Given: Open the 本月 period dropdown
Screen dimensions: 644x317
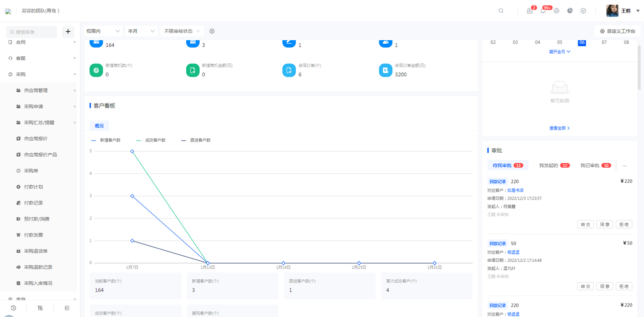Looking at the screenshot, I should [141, 31].
